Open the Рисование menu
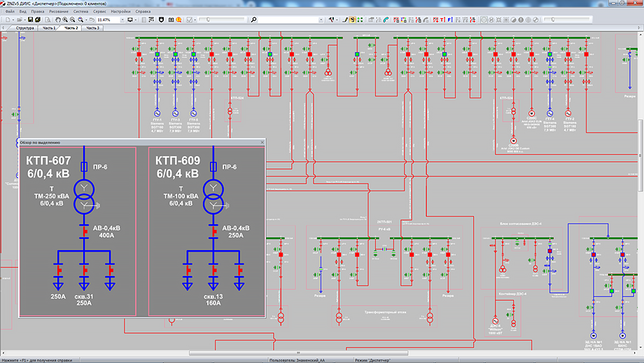 click(59, 12)
